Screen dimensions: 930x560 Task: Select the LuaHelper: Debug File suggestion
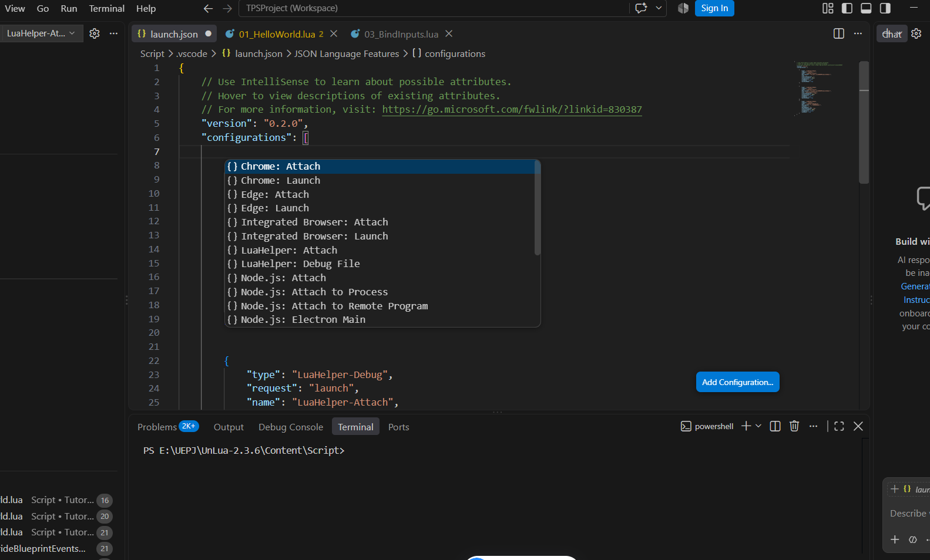click(380, 264)
